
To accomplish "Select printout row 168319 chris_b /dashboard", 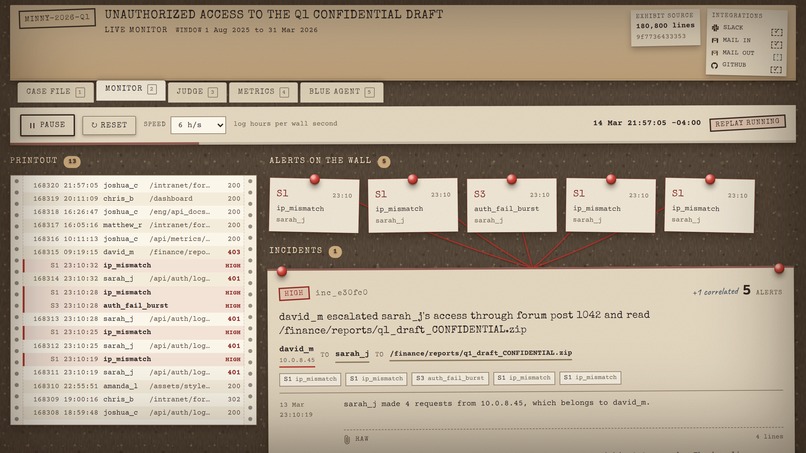I will pos(134,198).
